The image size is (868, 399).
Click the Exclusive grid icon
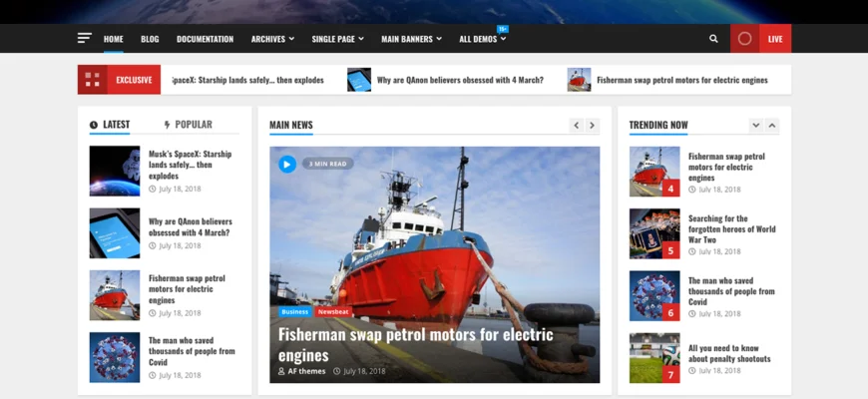pyautogui.click(x=93, y=80)
